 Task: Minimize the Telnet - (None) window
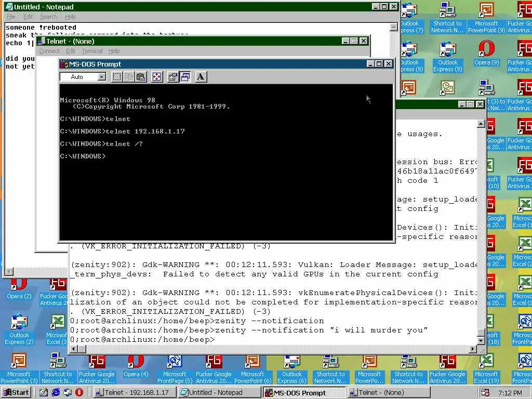click(345, 41)
